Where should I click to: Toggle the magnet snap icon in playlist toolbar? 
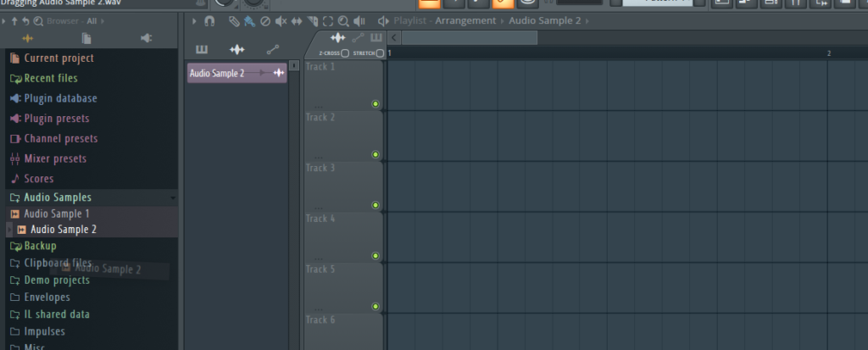pos(209,20)
